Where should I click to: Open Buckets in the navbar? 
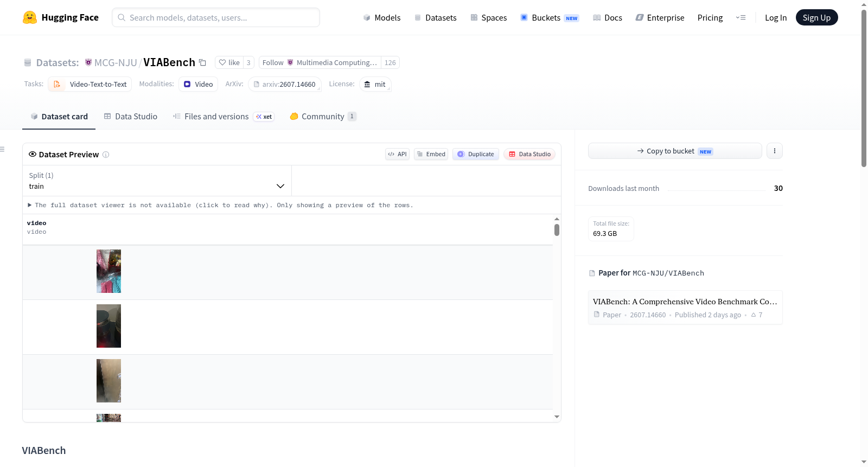[x=550, y=17]
